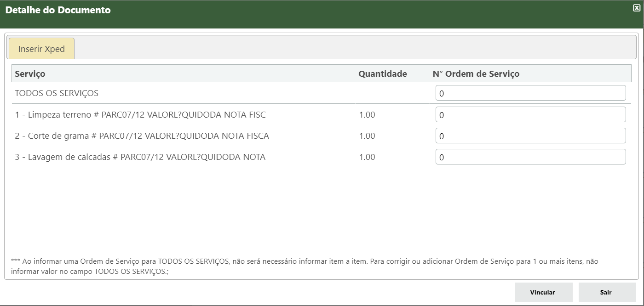Click quantity 1.00 of Corte de grama
This screenshot has height=306, width=644.
(367, 136)
